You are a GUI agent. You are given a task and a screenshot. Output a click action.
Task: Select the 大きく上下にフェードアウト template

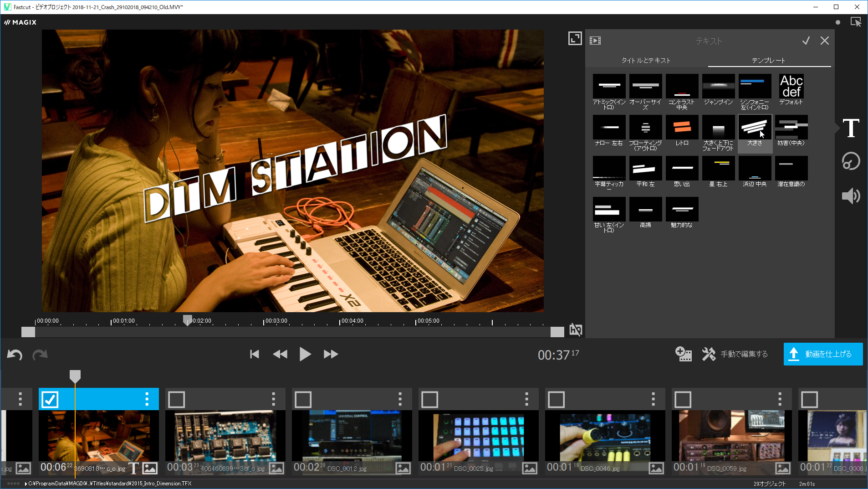point(718,133)
